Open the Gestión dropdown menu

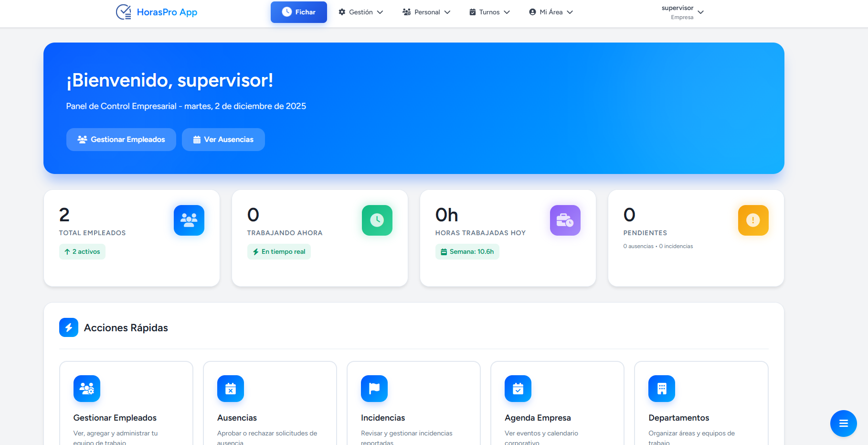coord(360,12)
